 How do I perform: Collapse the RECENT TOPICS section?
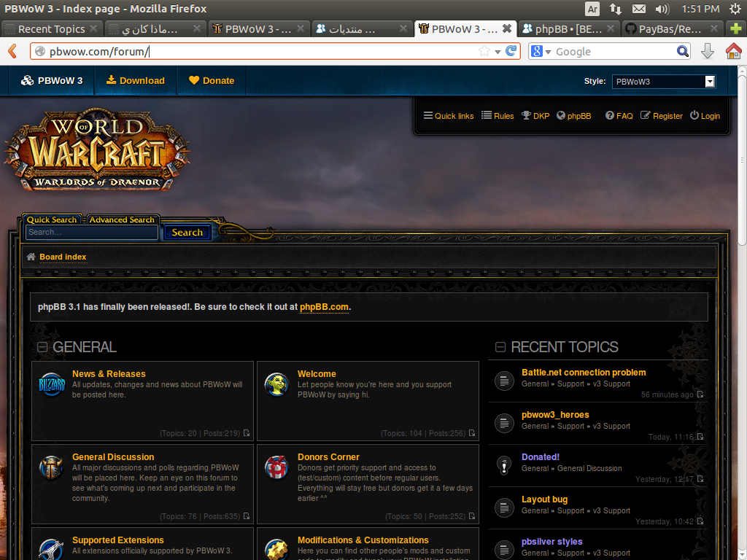[x=500, y=347]
